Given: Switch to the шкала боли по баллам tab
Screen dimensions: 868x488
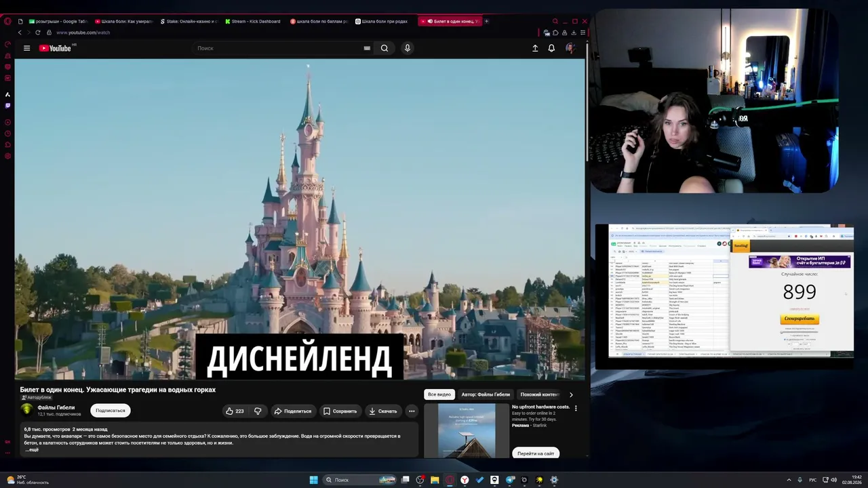Looking at the screenshot, I should coord(319,21).
